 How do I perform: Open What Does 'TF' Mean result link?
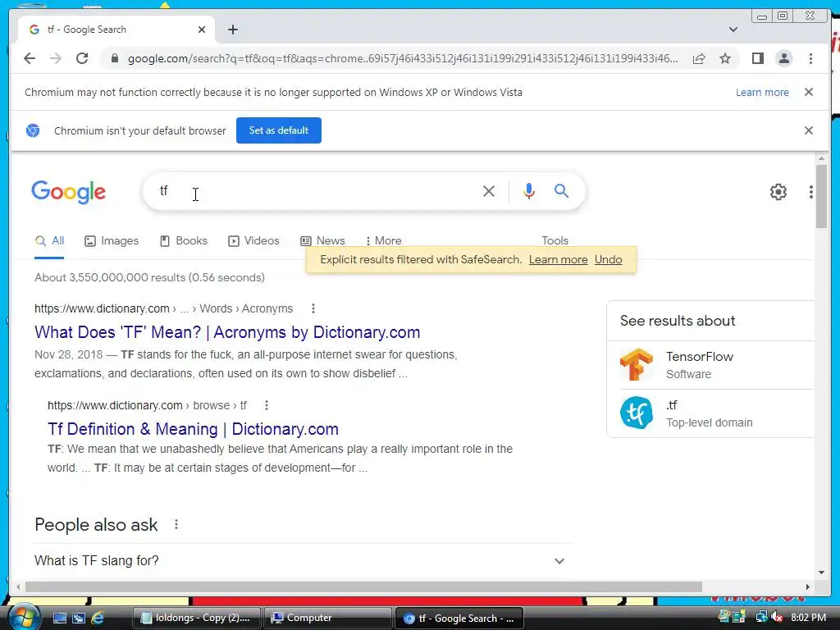tap(227, 332)
